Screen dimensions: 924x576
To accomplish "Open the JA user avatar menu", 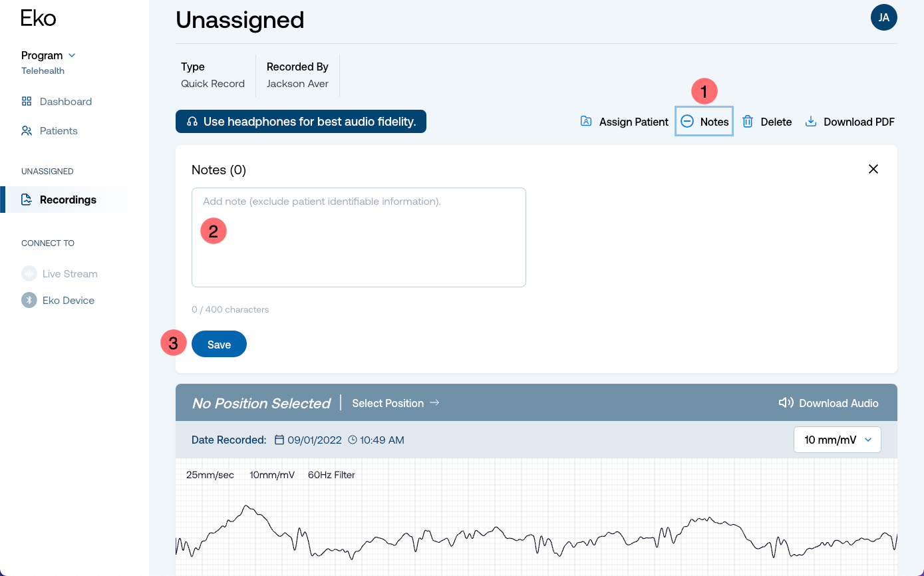I will point(884,17).
